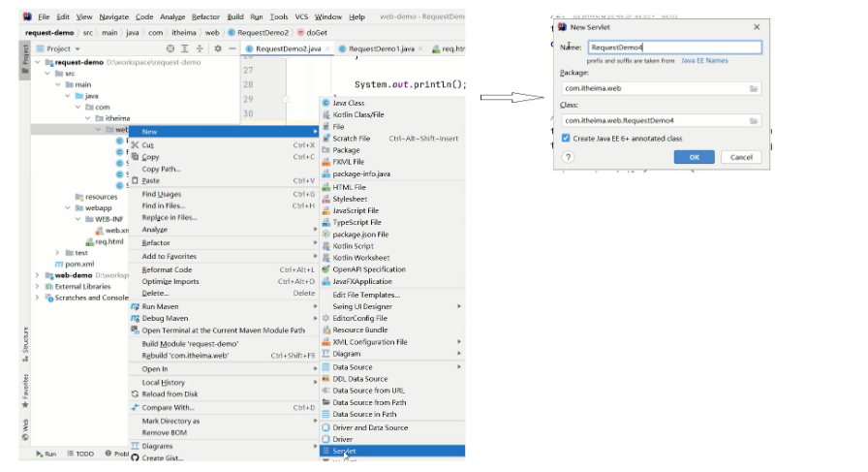Click the Cut scissors icon
This screenshot has height=472, width=868.
(x=135, y=145)
